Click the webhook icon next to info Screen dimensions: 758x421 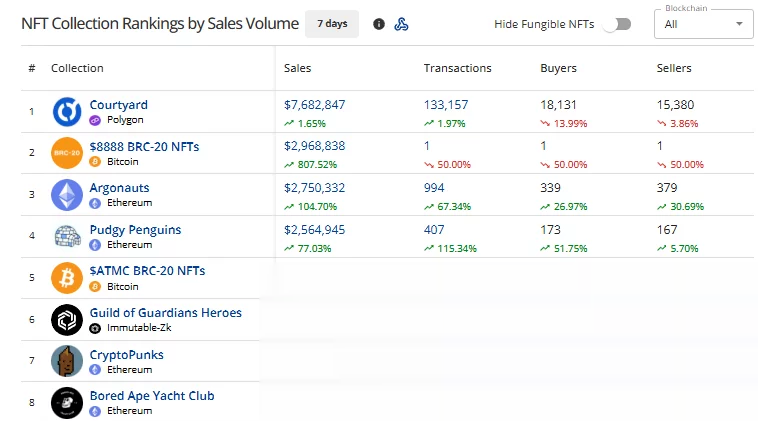pyautogui.click(x=401, y=24)
